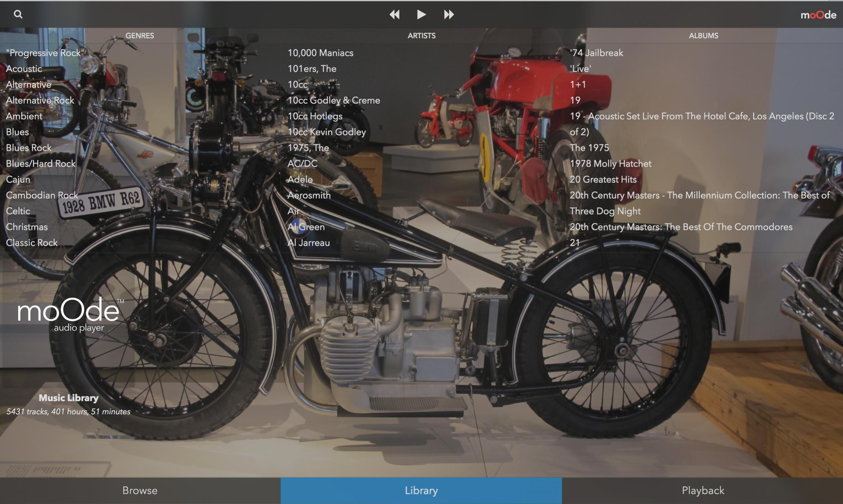Open the album 1+1
Viewport: 843px width, 504px height.
(x=578, y=84)
